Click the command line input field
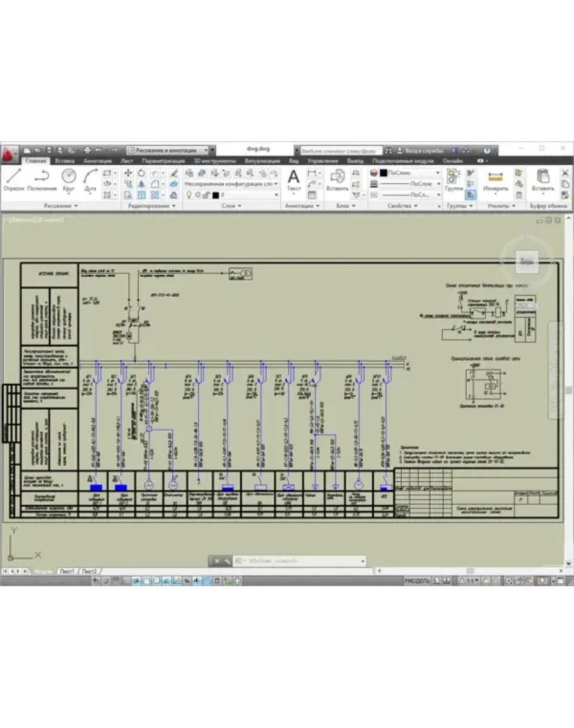The height and width of the screenshot is (728, 574). tap(296, 560)
